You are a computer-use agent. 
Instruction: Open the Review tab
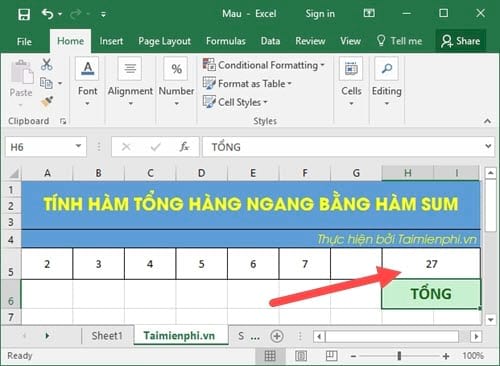[x=310, y=41]
